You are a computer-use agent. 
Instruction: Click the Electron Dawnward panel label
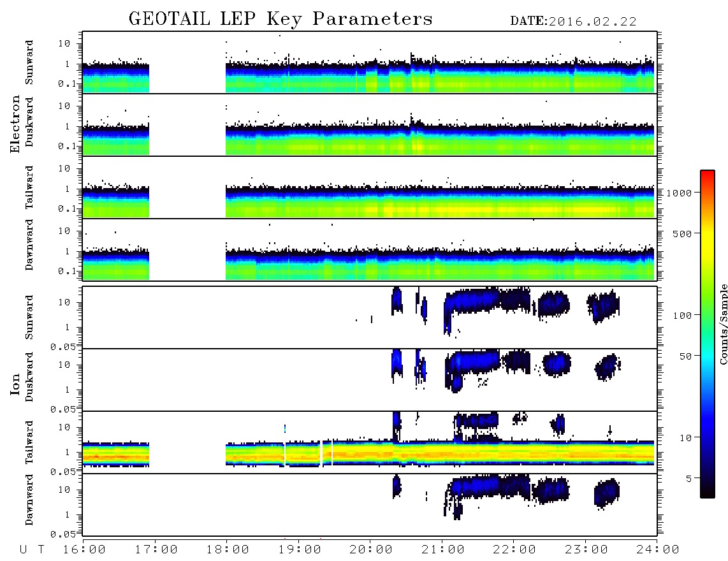29,245
